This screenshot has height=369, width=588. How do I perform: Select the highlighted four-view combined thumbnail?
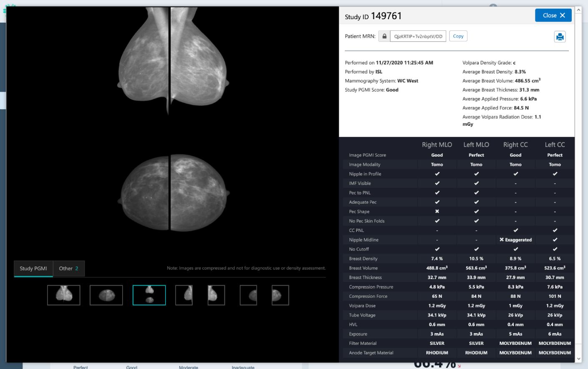[x=149, y=295]
